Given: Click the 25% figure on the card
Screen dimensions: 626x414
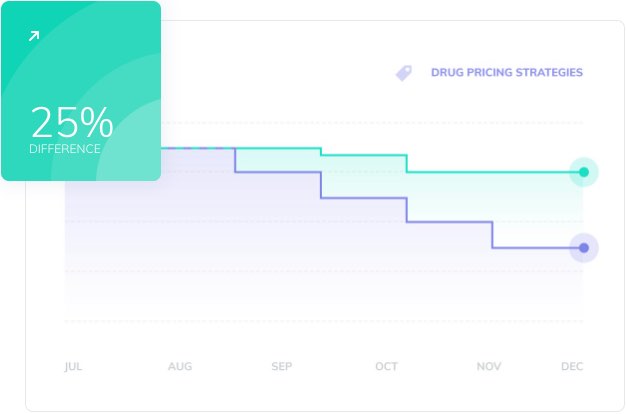Looking at the screenshot, I should pos(72,123).
